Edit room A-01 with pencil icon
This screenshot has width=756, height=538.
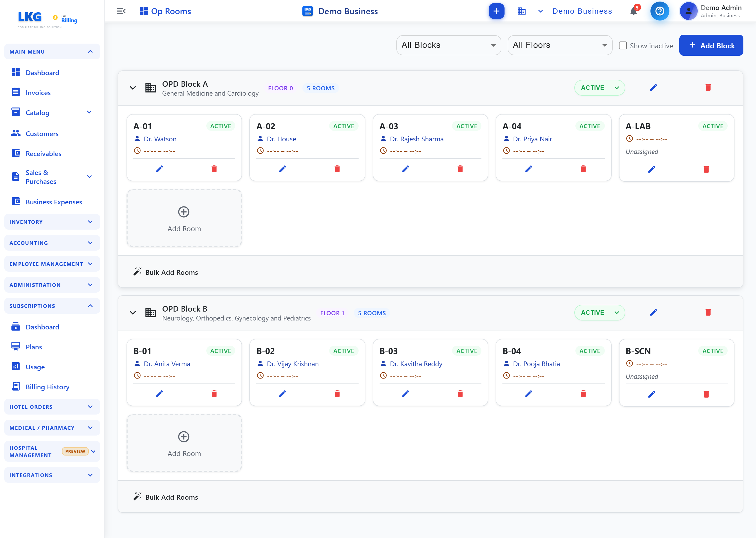pos(159,169)
